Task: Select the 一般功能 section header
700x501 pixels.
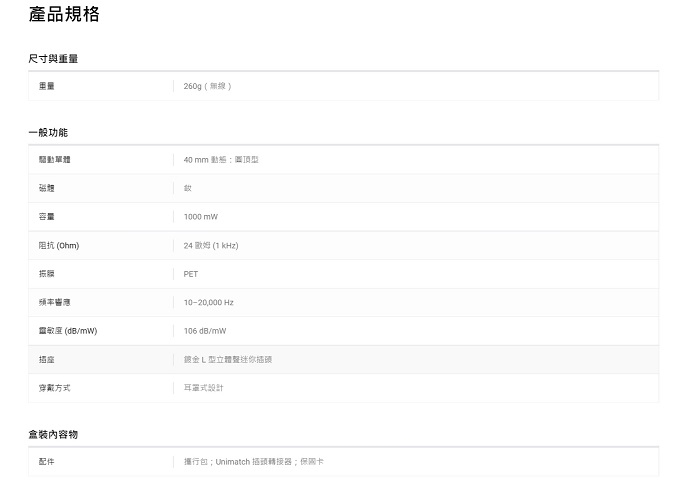Action: click(48, 132)
